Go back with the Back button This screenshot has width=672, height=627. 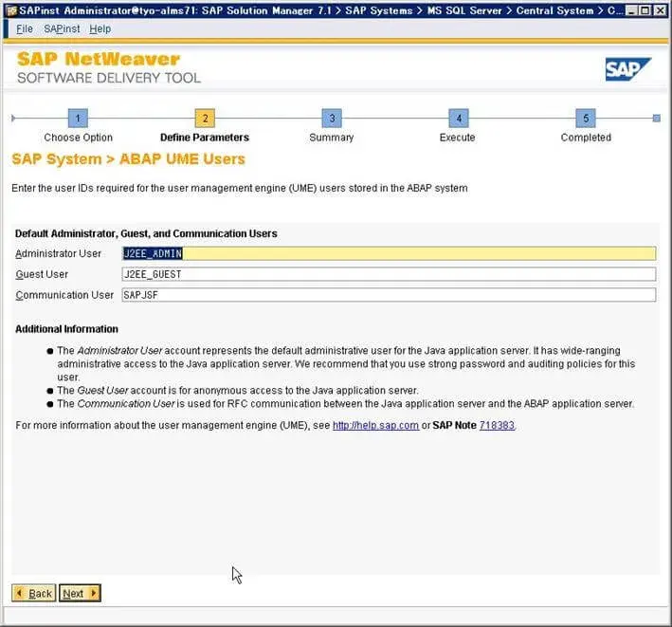pyautogui.click(x=34, y=593)
